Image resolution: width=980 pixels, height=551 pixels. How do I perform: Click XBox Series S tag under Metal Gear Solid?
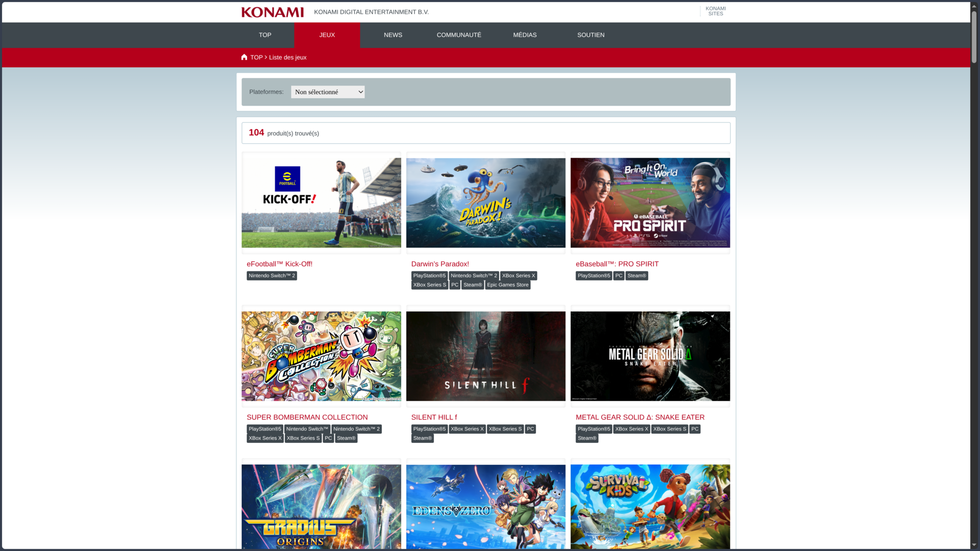670,429
